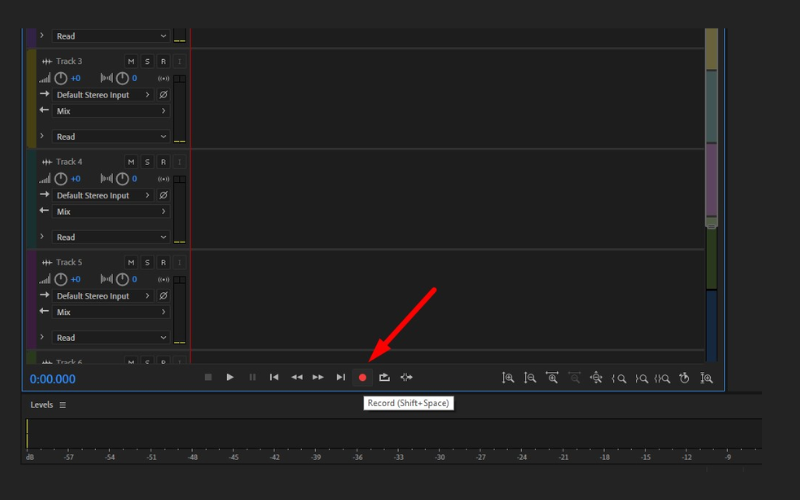The image size is (800, 500).
Task: Open the Levels panel menu
Action: [x=62, y=405]
